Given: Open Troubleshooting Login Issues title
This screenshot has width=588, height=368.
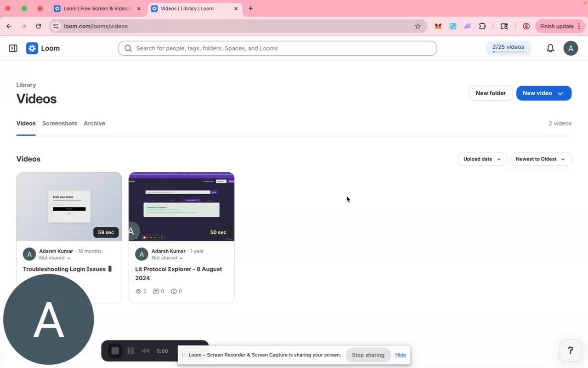Looking at the screenshot, I should tap(68, 269).
